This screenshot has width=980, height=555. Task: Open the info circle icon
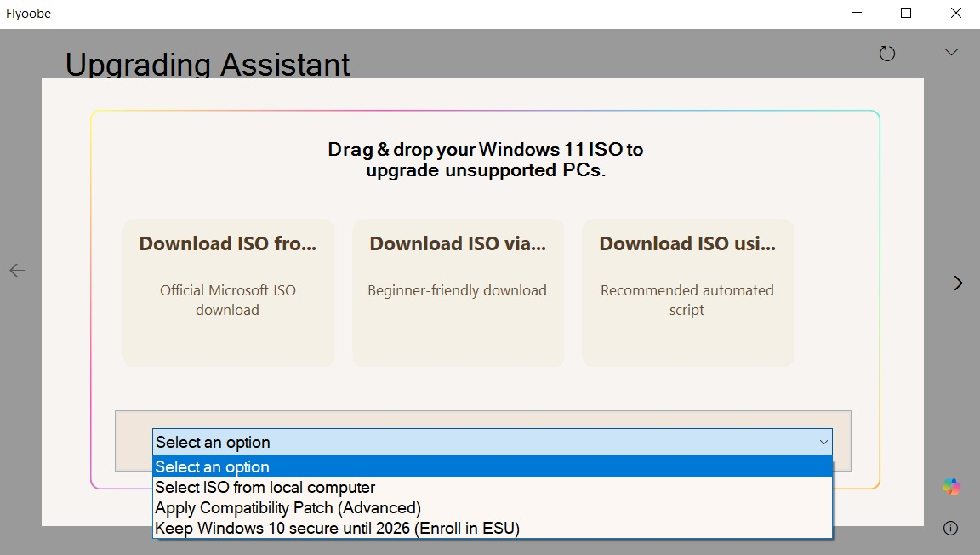click(x=950, y=528)
